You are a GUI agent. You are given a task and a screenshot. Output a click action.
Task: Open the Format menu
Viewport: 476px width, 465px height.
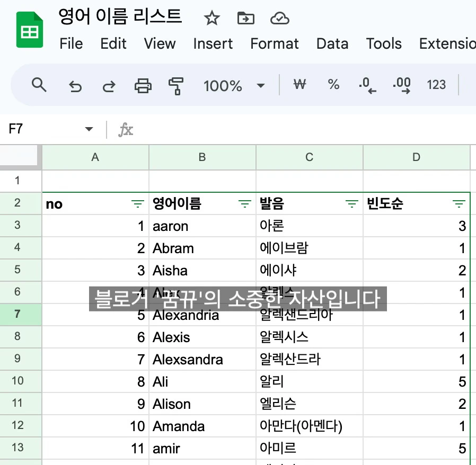point(275,43)
